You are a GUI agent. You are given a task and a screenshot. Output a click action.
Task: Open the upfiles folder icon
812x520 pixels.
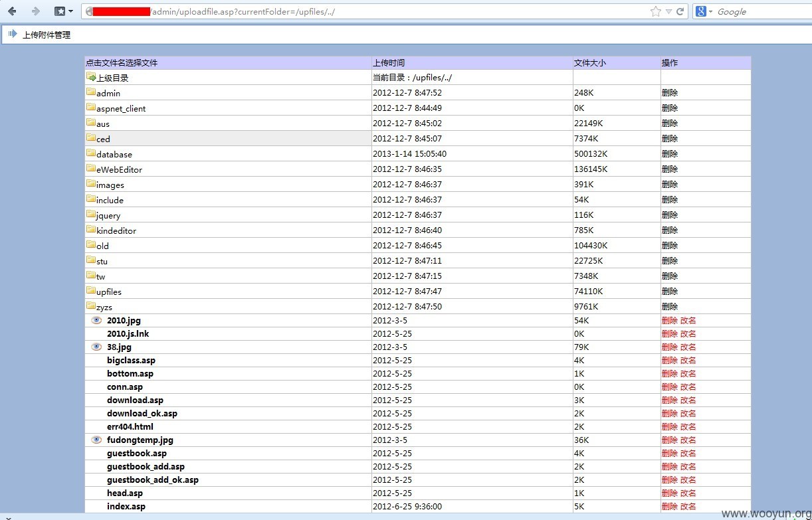click(x=91, y=291)
